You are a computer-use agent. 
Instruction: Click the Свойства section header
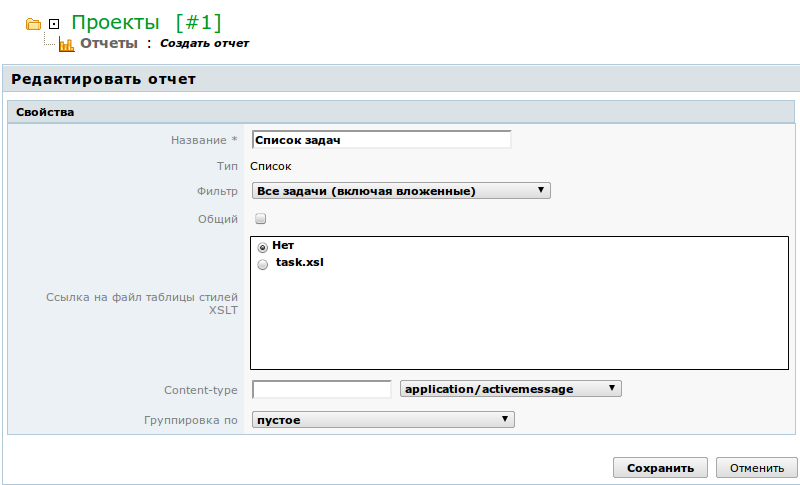45,112
